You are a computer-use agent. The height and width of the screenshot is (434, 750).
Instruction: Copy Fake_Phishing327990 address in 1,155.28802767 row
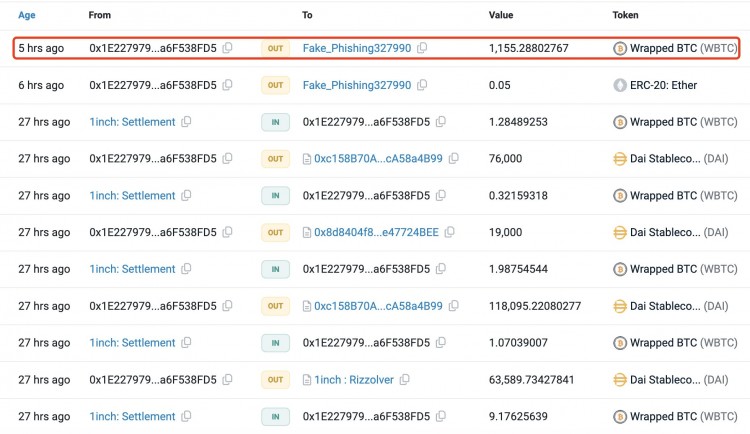(x=422, y=48)
